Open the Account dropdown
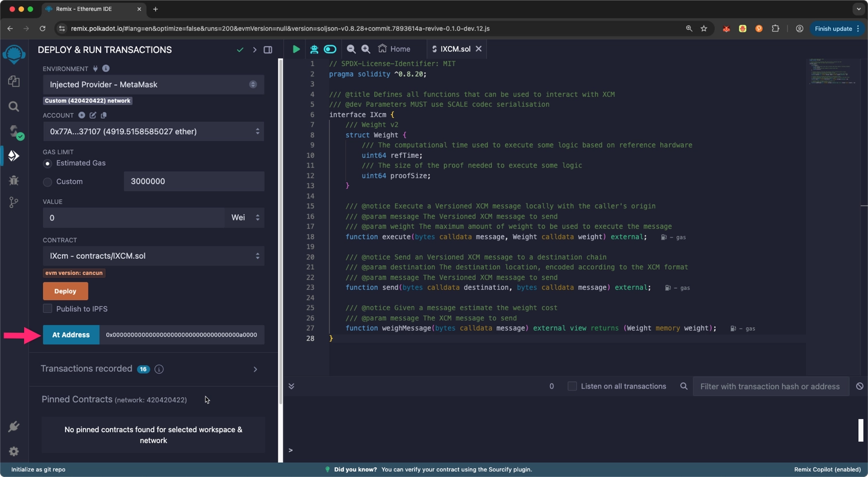 coord(153,131)
